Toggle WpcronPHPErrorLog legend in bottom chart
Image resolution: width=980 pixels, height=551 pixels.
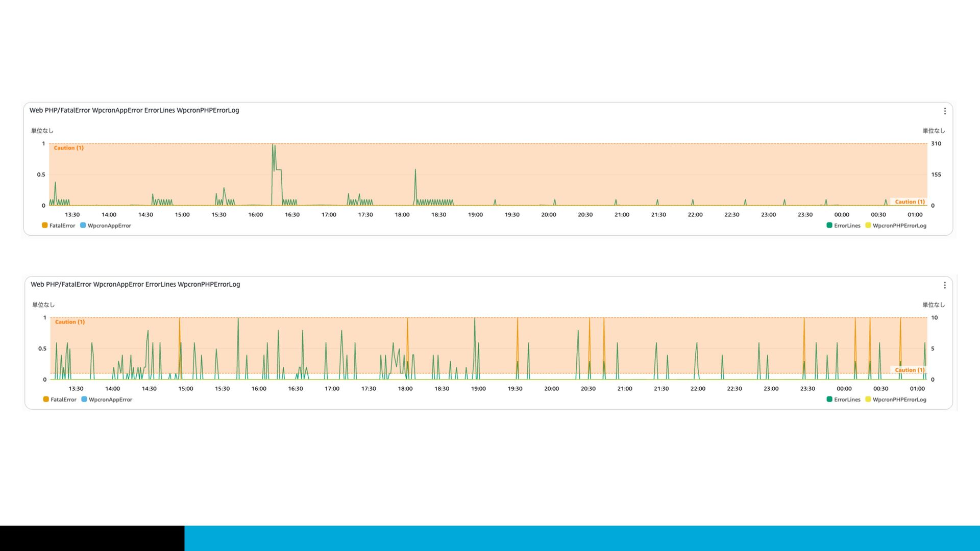(899, 399)
